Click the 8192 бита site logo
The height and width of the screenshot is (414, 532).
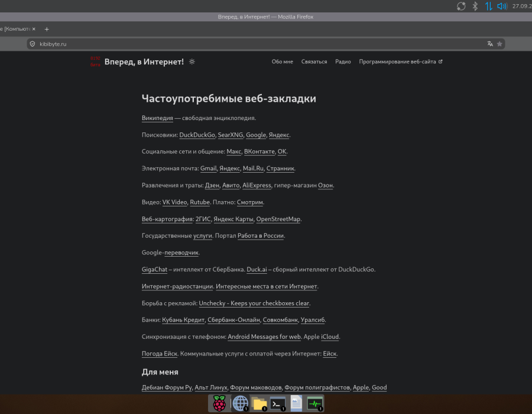[x=95, y=62]
